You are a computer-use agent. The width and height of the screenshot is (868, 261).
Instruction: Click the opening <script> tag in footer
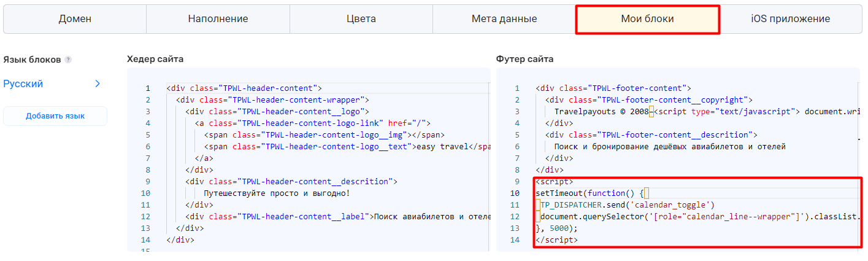[x=555, y=182]
